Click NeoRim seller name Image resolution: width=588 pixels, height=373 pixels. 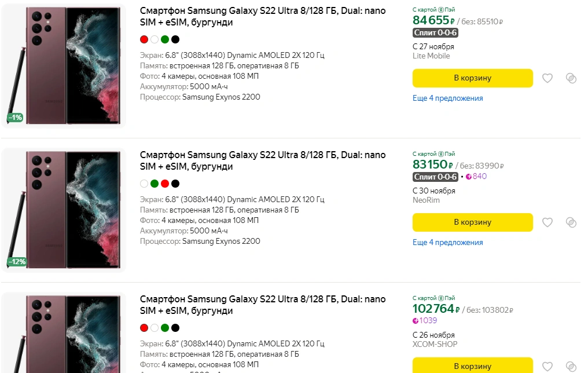point(426,200)
